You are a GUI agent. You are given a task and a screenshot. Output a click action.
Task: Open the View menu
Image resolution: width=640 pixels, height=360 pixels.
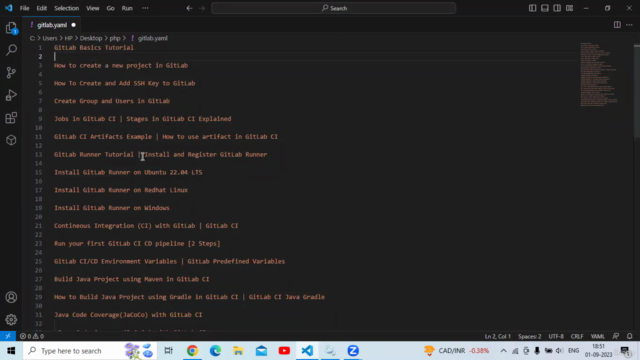[x=93, y=8]
